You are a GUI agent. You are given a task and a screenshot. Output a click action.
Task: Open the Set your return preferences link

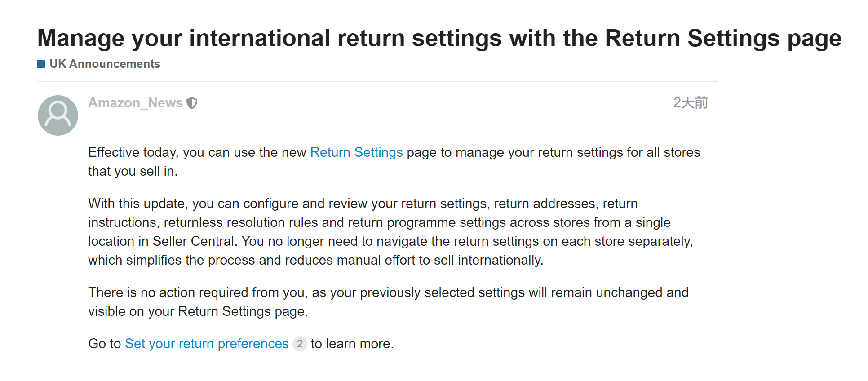[207, 344]
